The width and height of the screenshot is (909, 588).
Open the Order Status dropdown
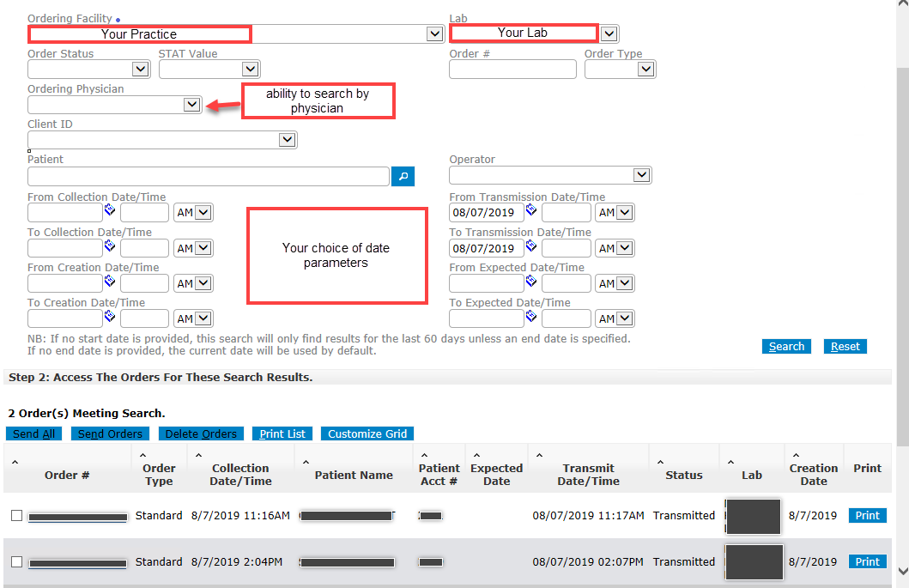click(140, 69)
